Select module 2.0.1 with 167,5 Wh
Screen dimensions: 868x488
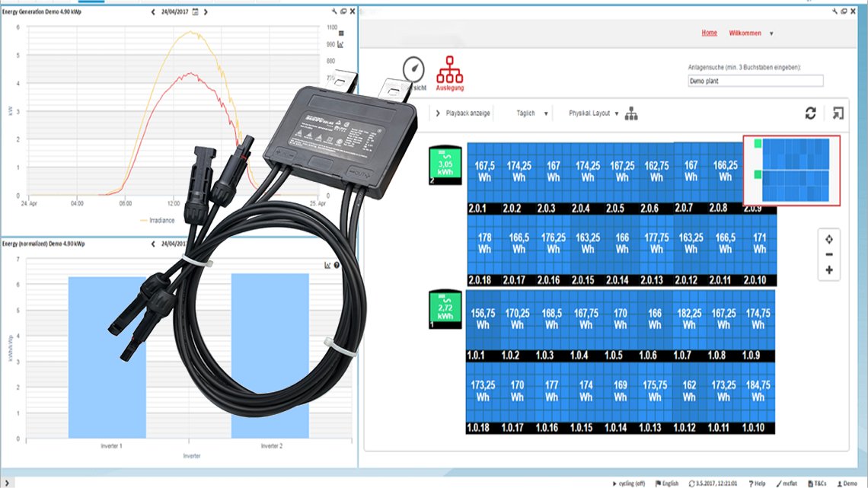tap(484, 178)
